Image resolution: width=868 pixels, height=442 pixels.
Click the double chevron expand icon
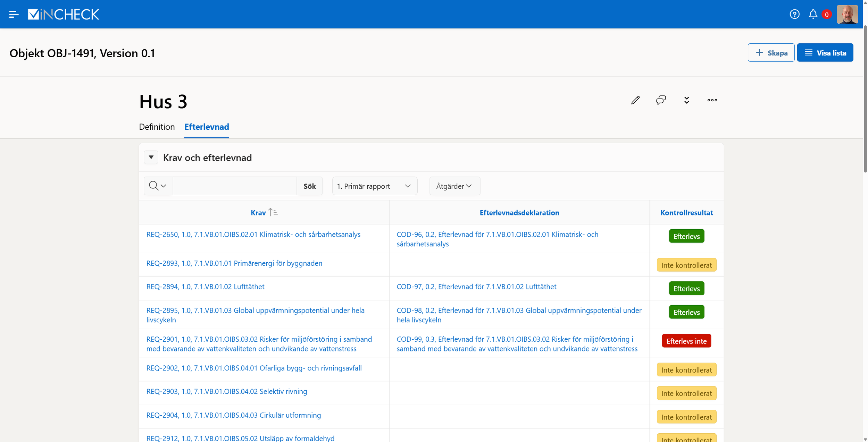[x=686, y=100]
